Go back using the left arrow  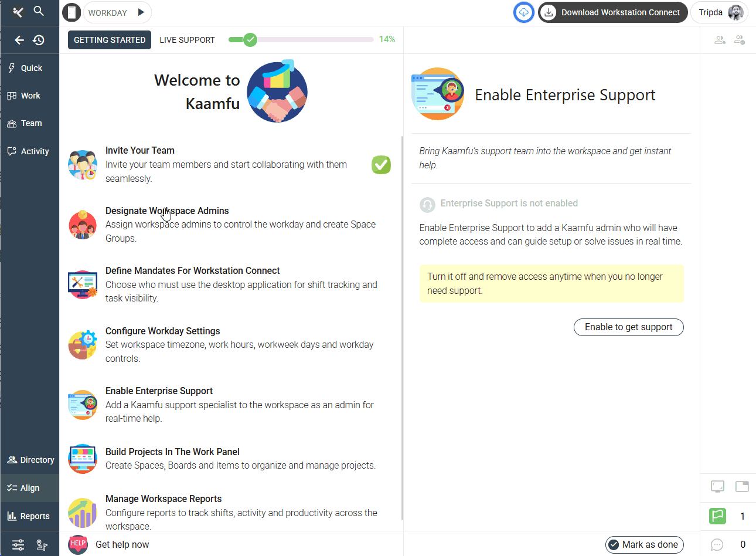click(19, 40)
